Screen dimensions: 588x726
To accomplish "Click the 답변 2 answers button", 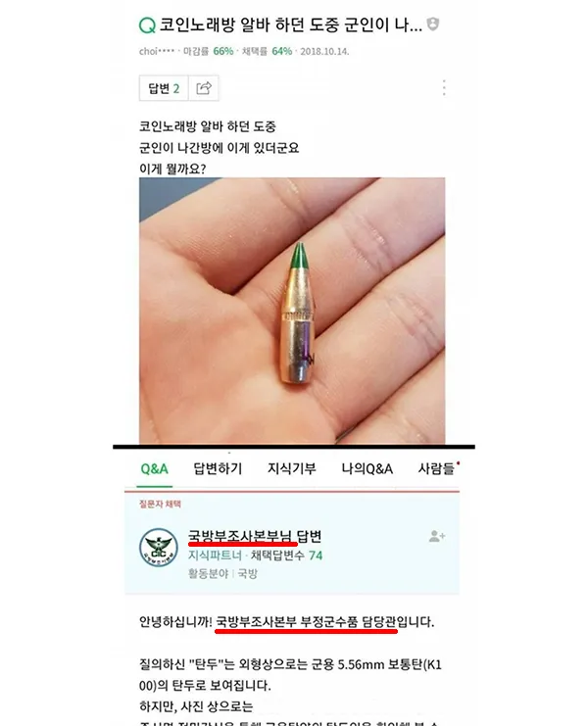I will 164,88.
